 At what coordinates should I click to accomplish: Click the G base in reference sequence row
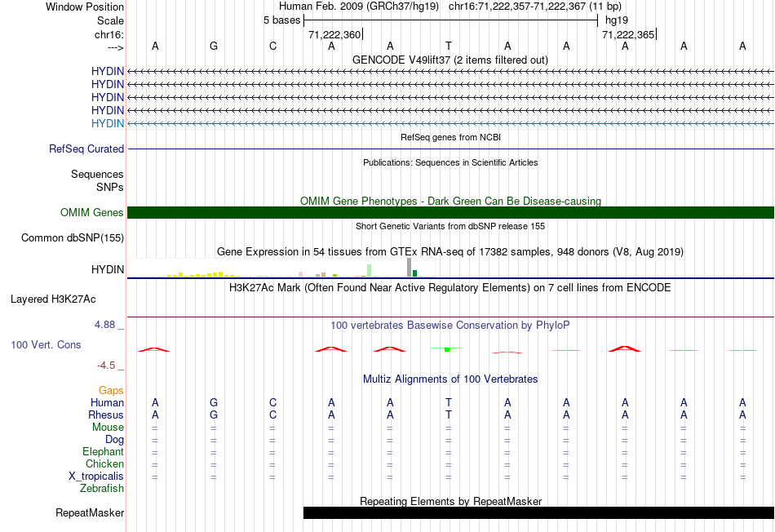(x=214, y=46)
